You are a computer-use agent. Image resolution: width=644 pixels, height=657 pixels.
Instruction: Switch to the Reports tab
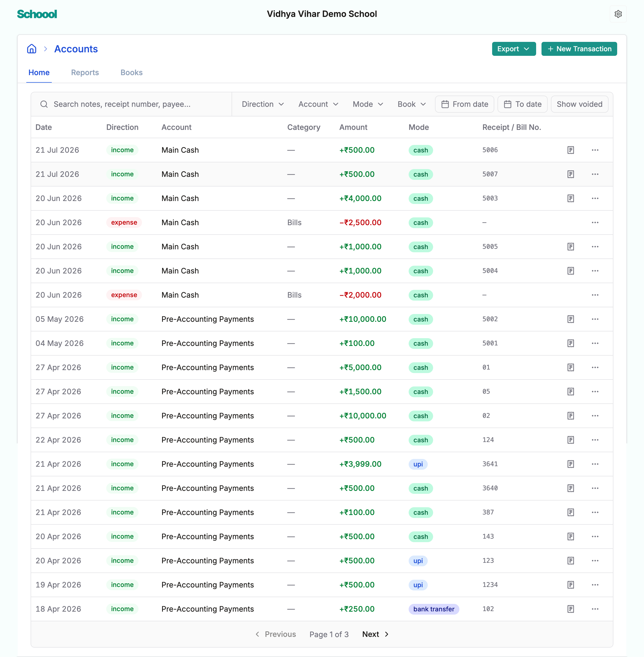[x=85, y=72]
